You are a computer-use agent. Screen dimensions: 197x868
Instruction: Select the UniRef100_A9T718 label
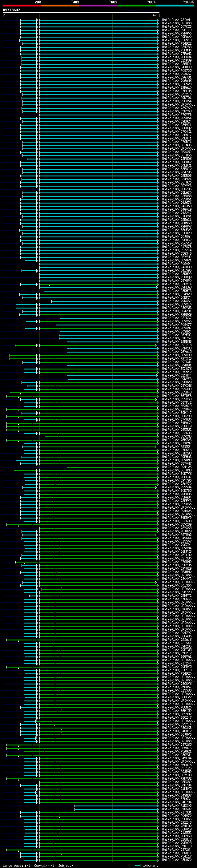click(177, 345)
